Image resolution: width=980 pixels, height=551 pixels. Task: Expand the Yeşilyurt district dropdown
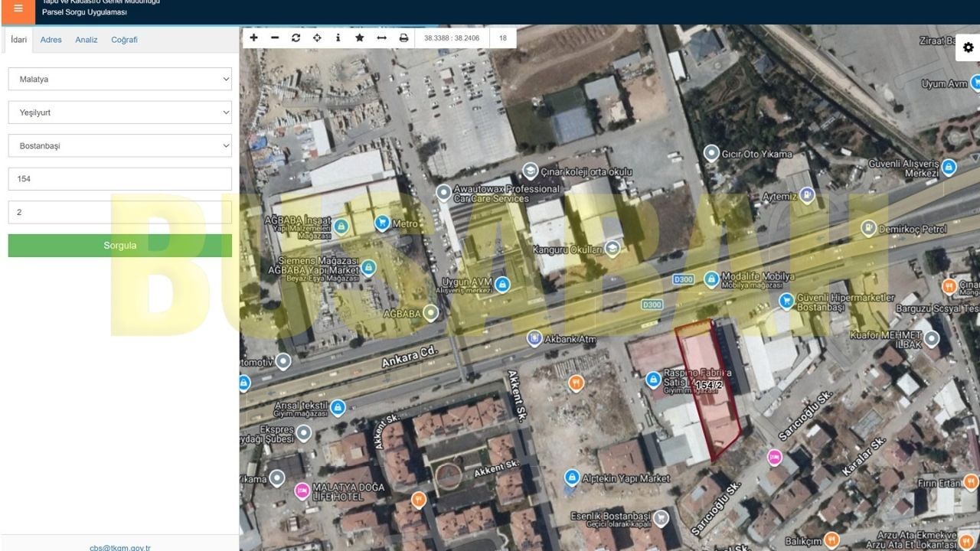point(120,112)
